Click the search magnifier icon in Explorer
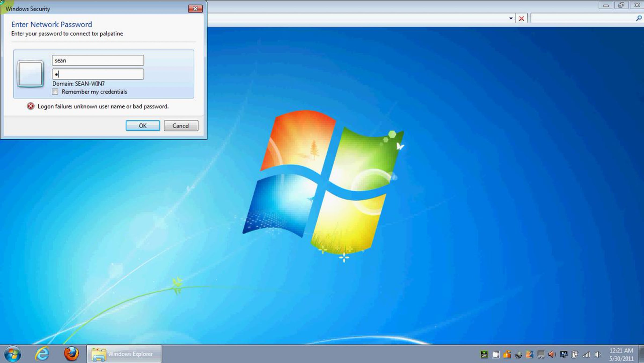644x363 pixels. 639,18
